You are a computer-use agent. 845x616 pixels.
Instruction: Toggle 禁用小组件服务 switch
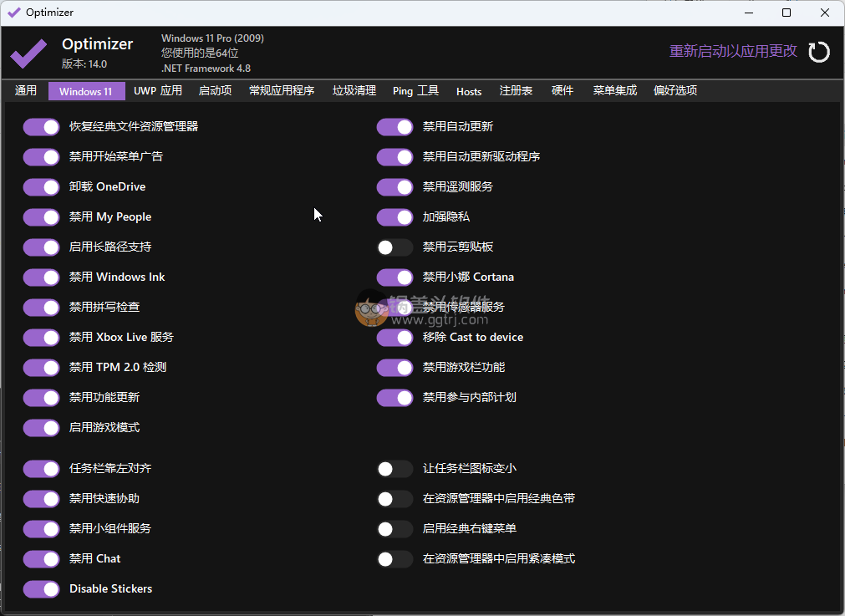pyautogui.click(x=42, y=529)
